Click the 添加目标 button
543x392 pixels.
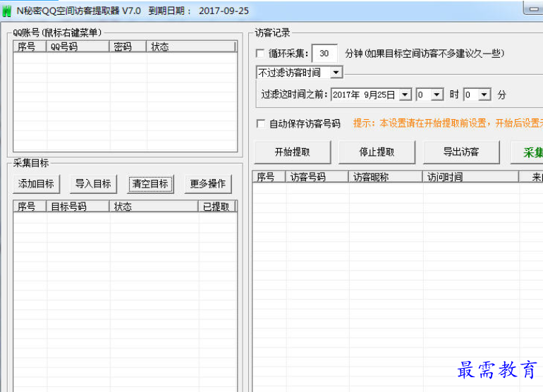click(x=36, y=184)
